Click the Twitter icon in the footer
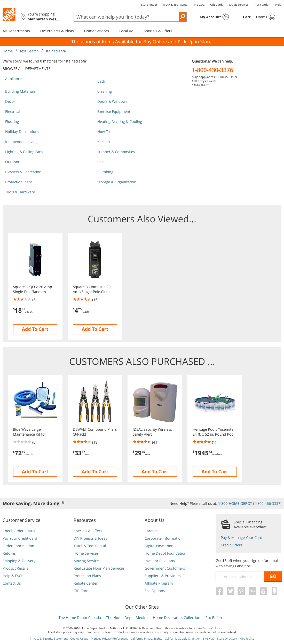The height and width of the screenshot is (644, 284). coord(230,591)
